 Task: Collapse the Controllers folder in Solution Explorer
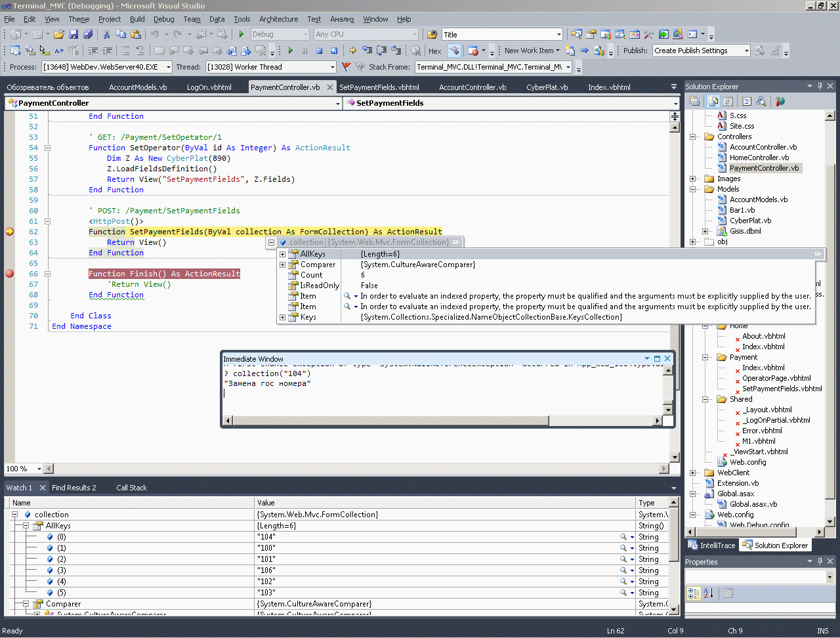693,137
